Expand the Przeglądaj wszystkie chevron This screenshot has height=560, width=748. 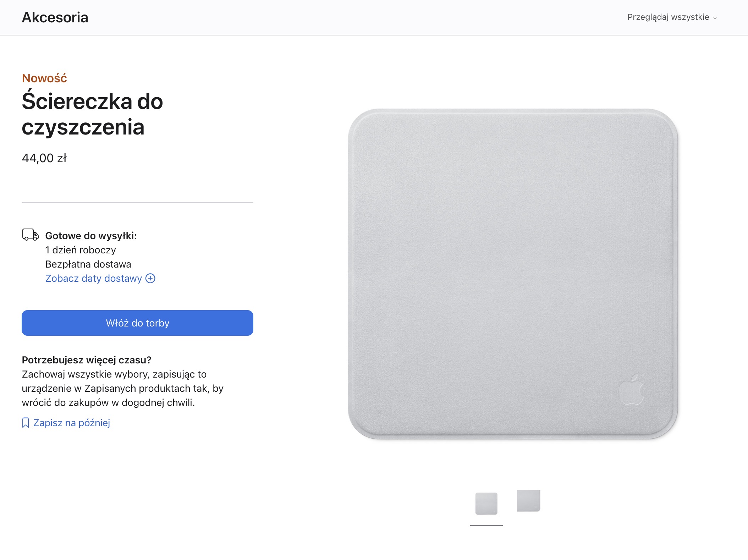[715, 18]
